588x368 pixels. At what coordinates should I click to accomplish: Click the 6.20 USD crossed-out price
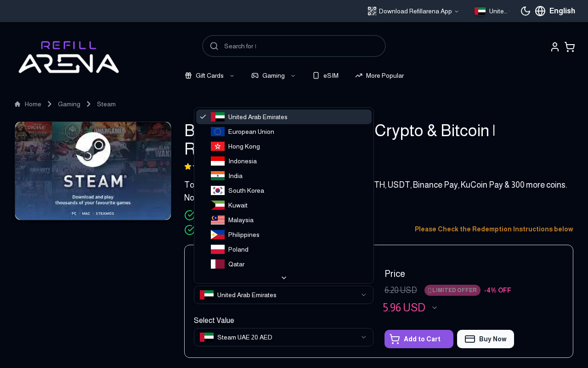pyautogui.click(x=401, y=290)
